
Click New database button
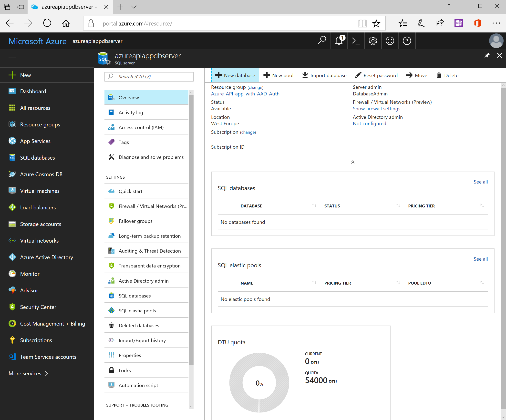coord(235,75)
